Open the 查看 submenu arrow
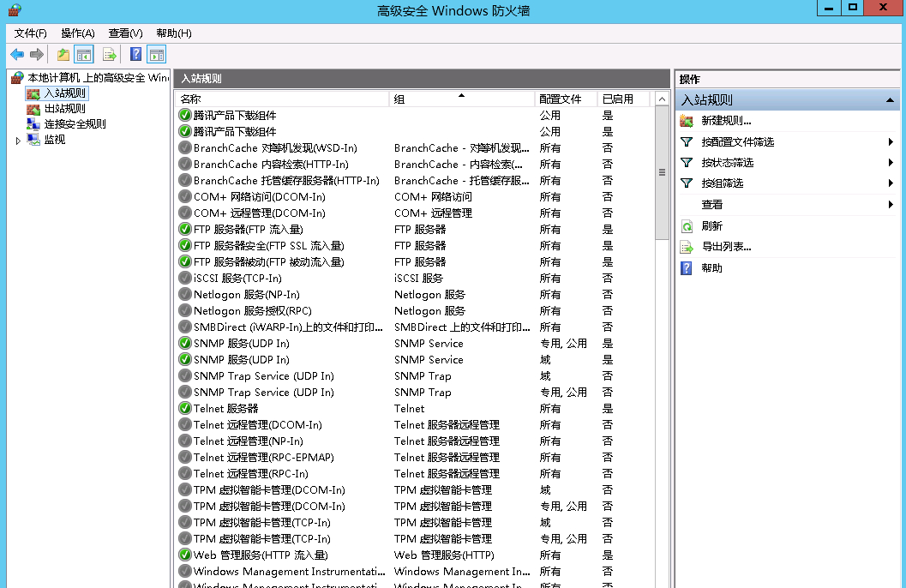The image size is (906, 588). [x=891, y=205]
